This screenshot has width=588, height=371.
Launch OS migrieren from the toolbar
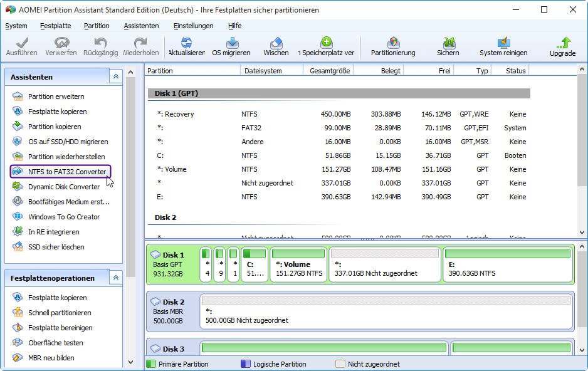231,46
